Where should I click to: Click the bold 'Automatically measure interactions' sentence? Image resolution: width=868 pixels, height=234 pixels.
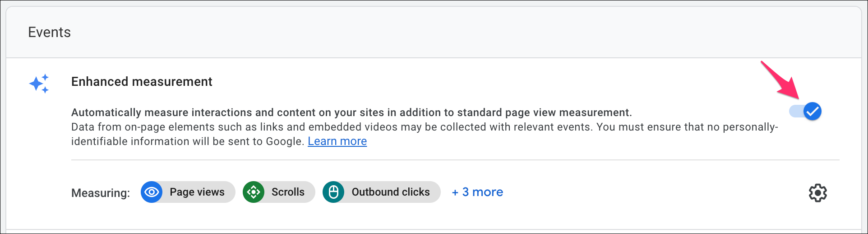[351, 112]
